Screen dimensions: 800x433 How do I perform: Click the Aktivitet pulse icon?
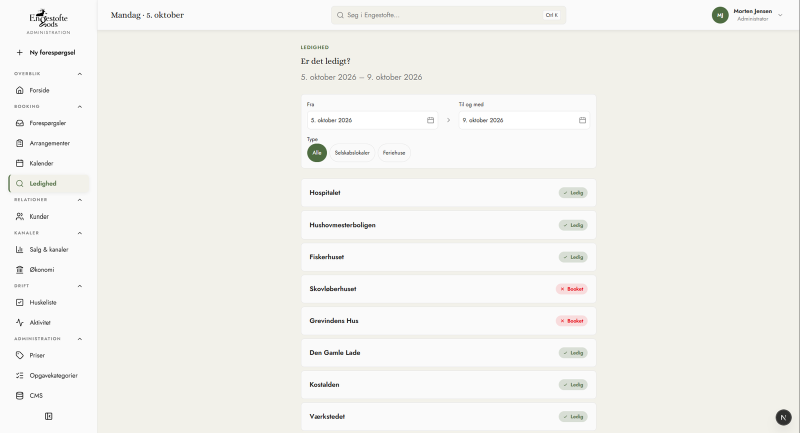click(x=19, y=322)
